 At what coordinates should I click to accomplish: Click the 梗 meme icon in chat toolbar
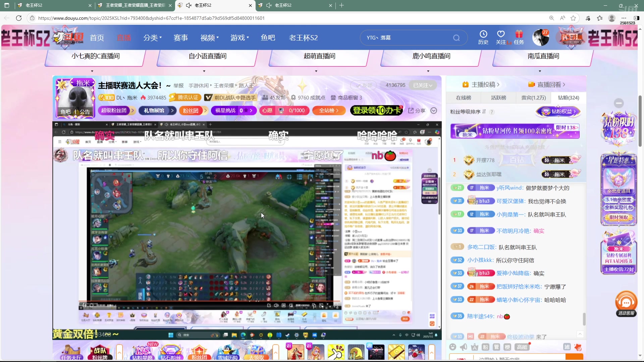[x=507, y=347]
